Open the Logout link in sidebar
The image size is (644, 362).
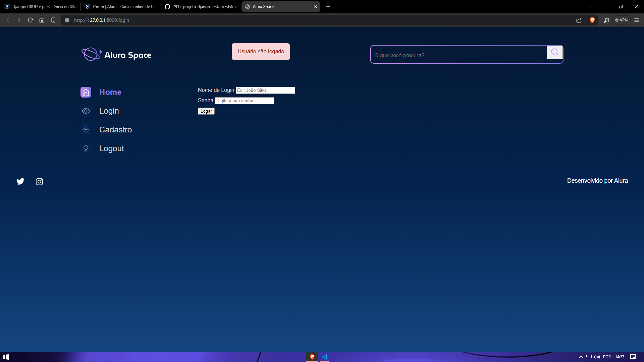coord(112,148)
